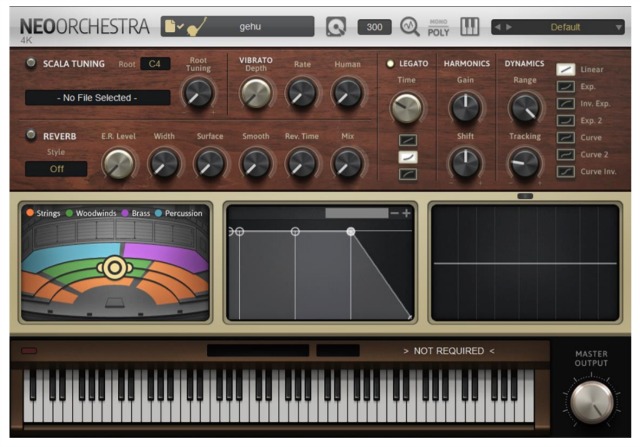Select the Linear dynamics curve
The width and height of the screenshot is (640, 447).
coord(566,69)
